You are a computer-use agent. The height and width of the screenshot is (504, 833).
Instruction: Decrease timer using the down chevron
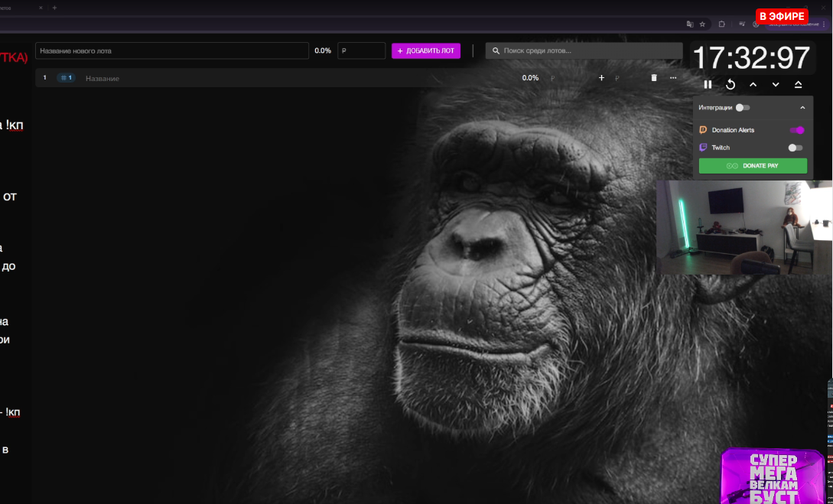pyautogui.click(x=776, y=84)
